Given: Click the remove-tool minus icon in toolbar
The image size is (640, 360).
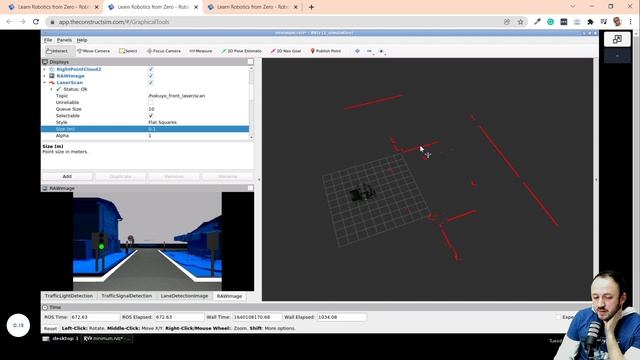Looking at the screenshot, I should tap(369, 51).
